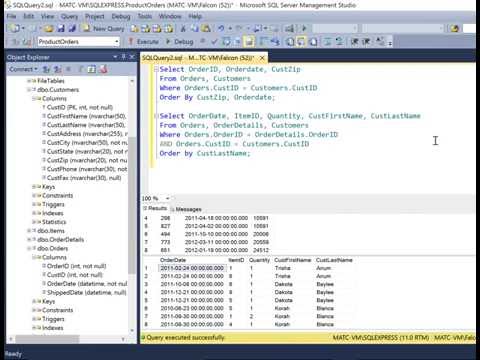Open the Tools menu
This screenshot has height=360, width=480.
(145, 16)
